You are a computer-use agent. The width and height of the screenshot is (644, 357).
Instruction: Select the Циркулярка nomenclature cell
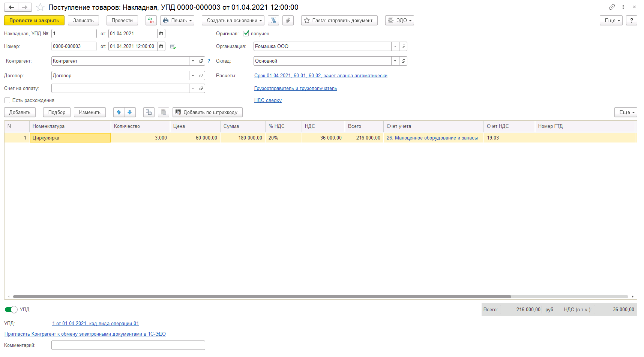(x=70, y=138)
